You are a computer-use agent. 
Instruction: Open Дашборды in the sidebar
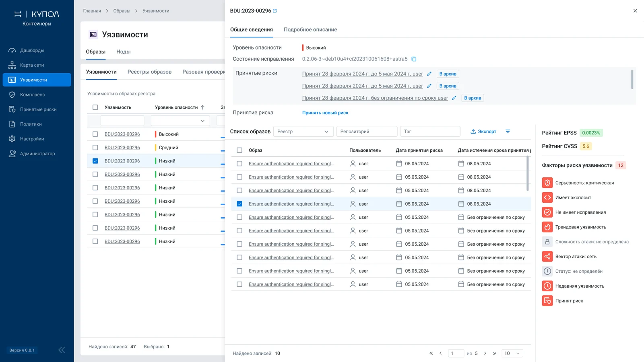(x=37, y=50)
